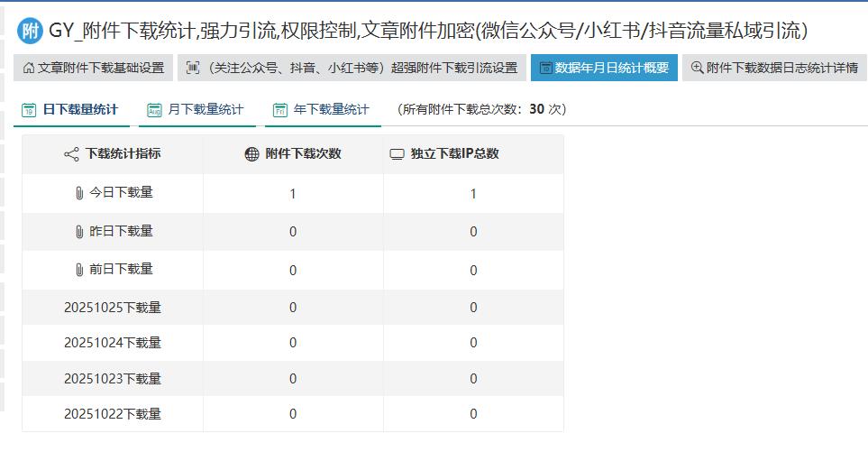Open 文章附件下载基础设置 settings page

(x=100, y=68)
